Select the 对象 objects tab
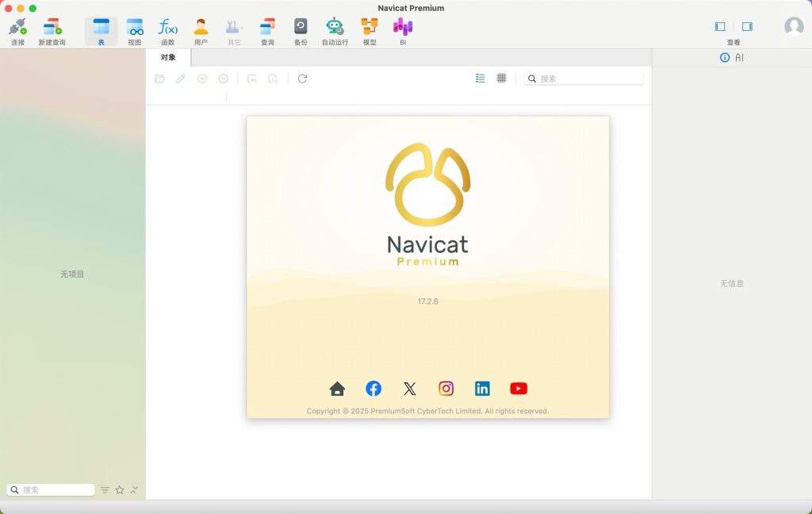812x514 pixels. click(168, 57)
